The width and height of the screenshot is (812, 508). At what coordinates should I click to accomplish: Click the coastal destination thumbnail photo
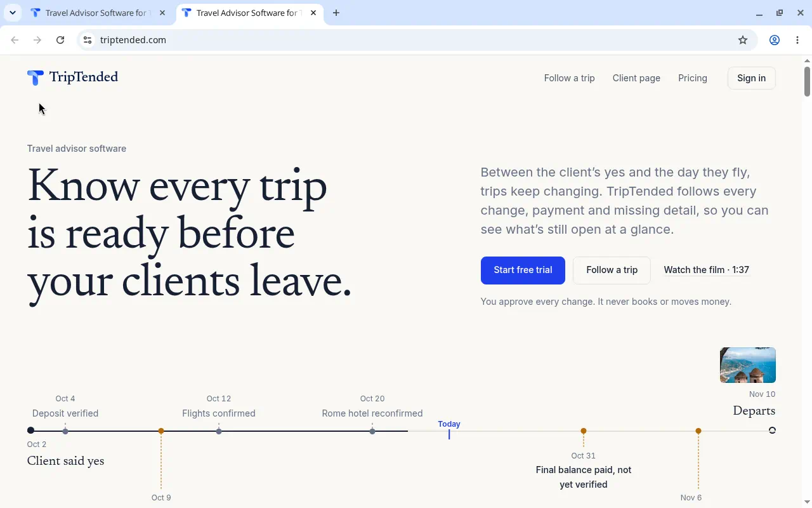tap(747, 365)
